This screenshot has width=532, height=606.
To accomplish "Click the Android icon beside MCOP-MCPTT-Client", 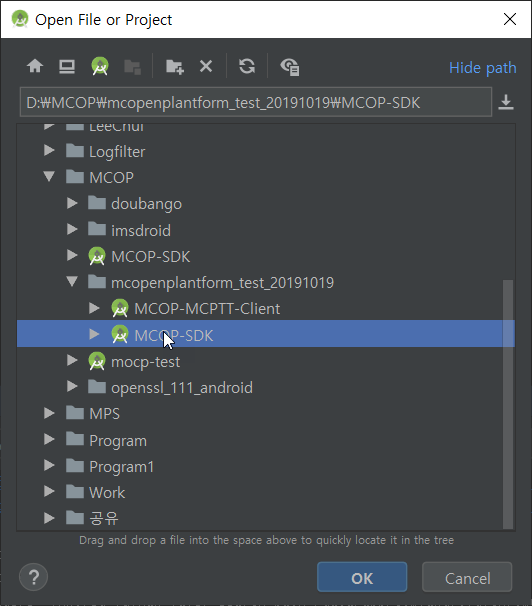I will click(120, 308).
